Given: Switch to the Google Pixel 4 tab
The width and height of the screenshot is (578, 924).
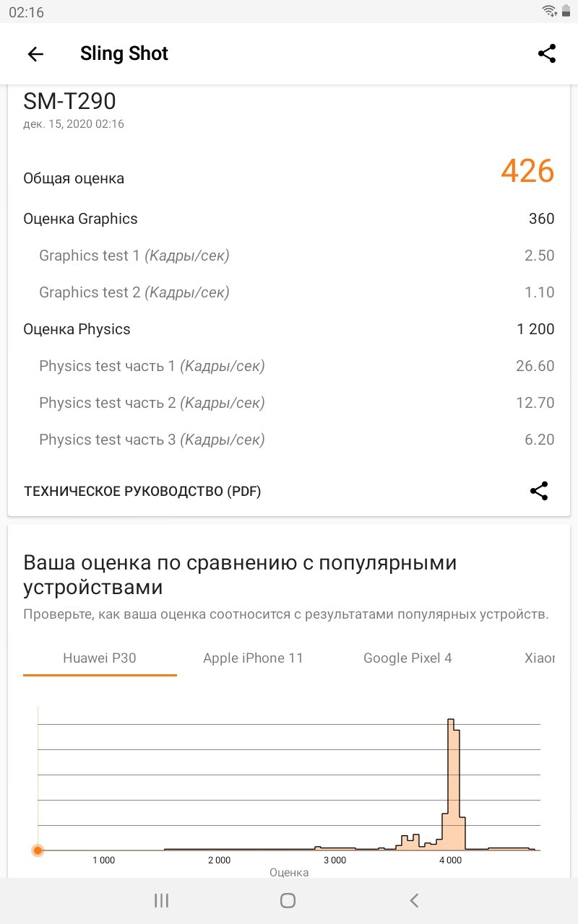Looking at the screenshot, I should point(407,658).
